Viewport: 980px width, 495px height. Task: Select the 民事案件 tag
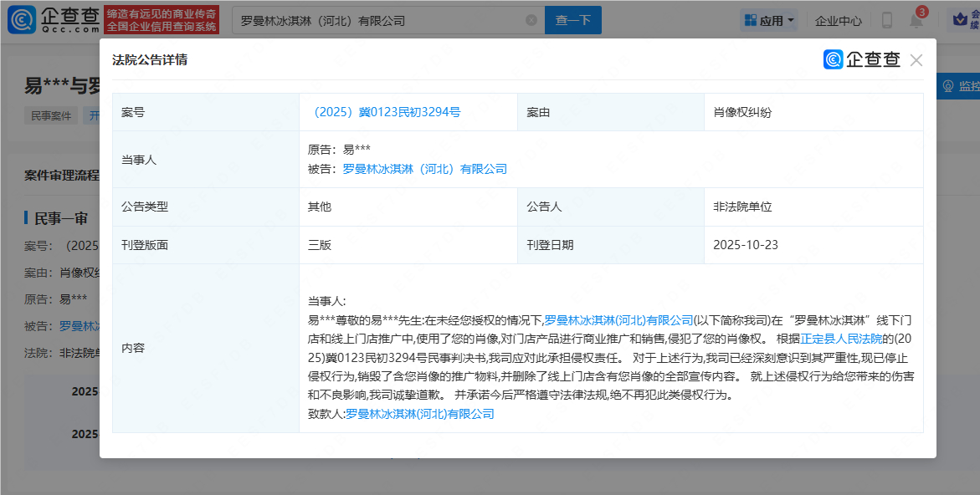pyautogui.click(x=52, y=116)
